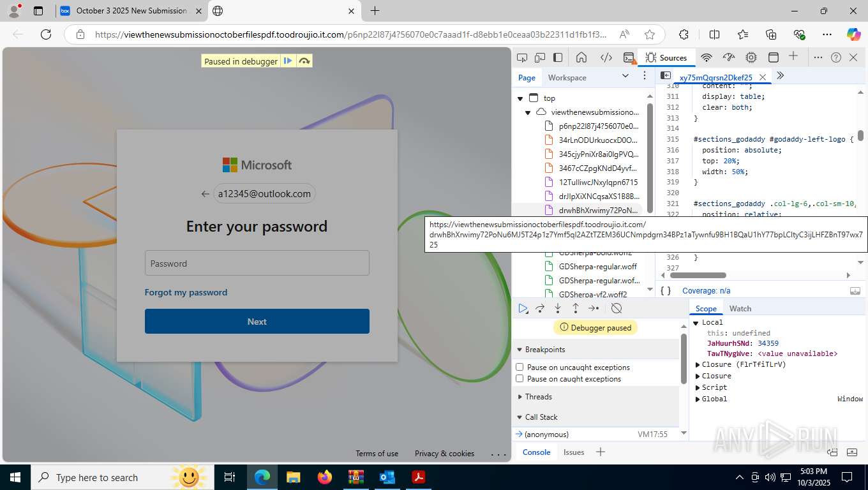The image size is (868, 490).
Task: Pretty print with curly braces icon
Action: click(x=666, y=290)
